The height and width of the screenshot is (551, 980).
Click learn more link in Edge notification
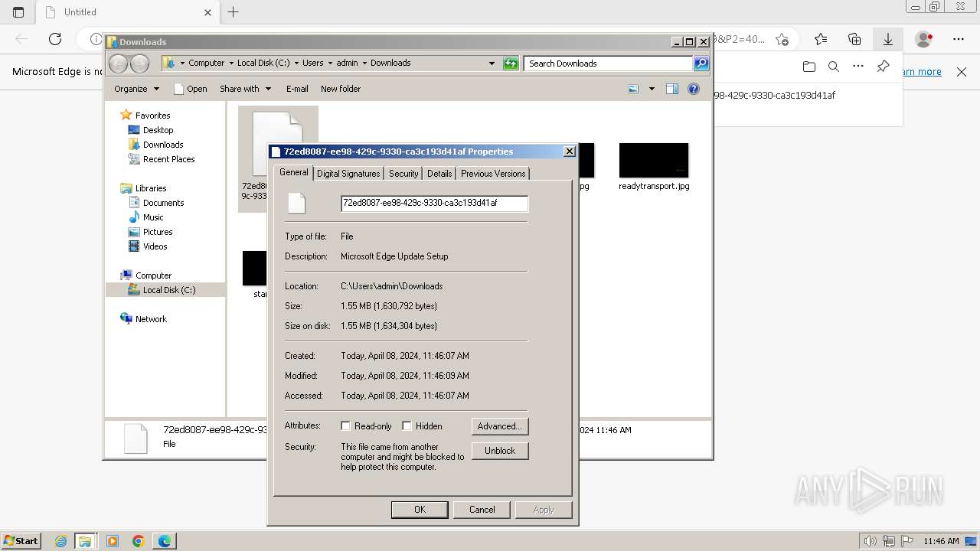pyautogui.click(x=921, y=72)
